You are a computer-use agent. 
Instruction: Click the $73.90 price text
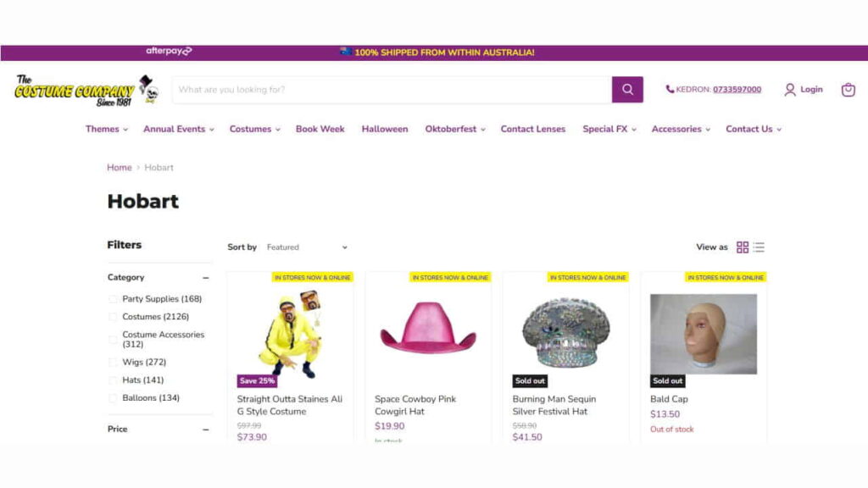point(252,437)
